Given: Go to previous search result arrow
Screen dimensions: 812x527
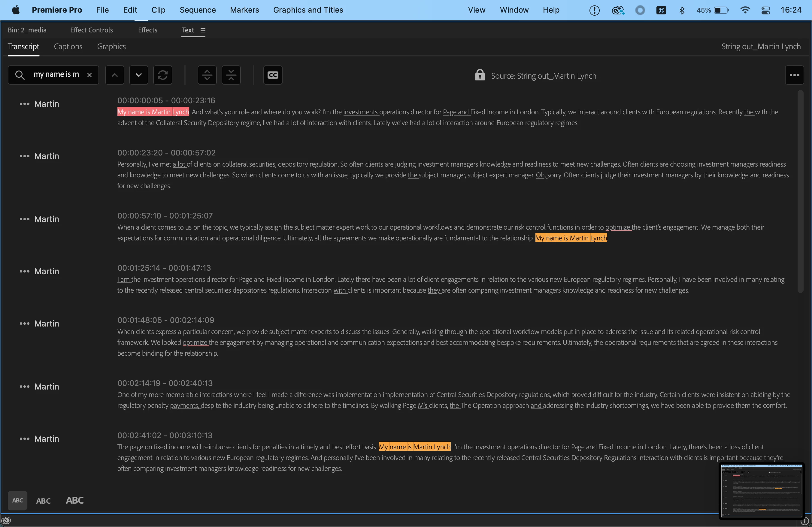Looking at the screenshot, I should coord(115,75).
